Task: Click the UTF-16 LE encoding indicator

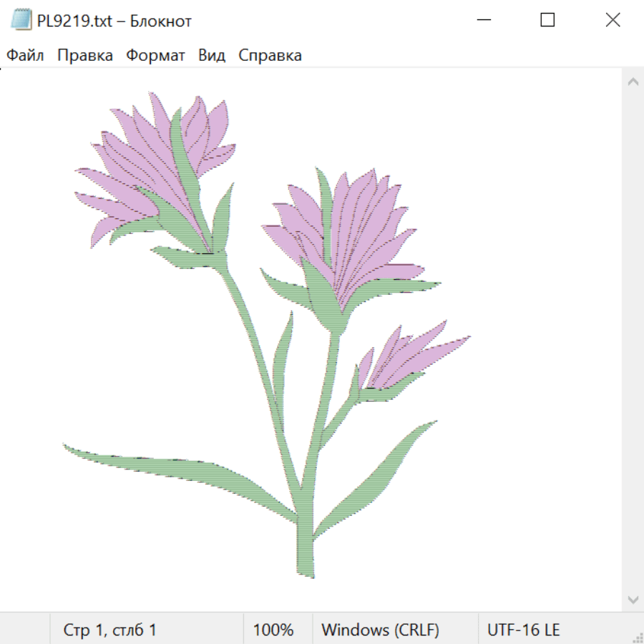Action: (523, 630)
